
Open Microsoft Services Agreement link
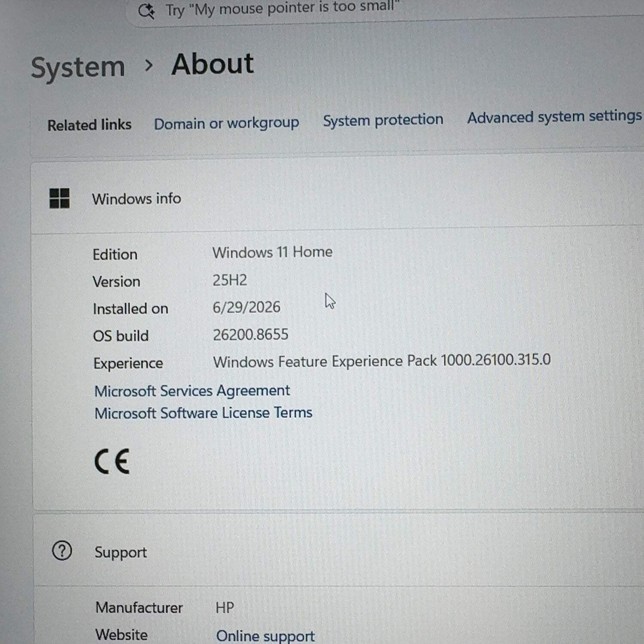(x=192, y=391)
